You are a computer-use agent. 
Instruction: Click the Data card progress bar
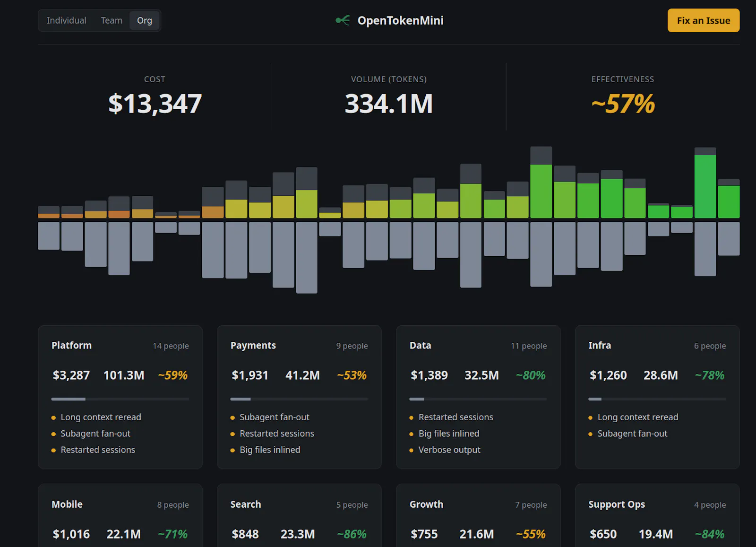(478, 399)
